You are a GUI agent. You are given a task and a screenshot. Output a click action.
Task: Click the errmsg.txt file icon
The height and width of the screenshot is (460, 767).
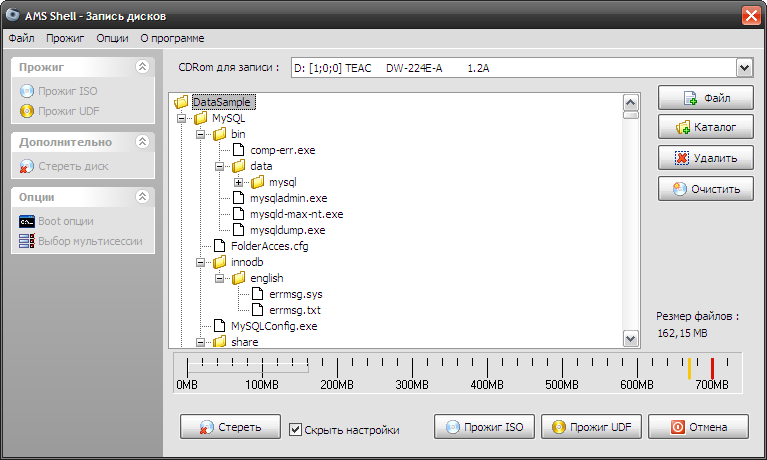258,310
